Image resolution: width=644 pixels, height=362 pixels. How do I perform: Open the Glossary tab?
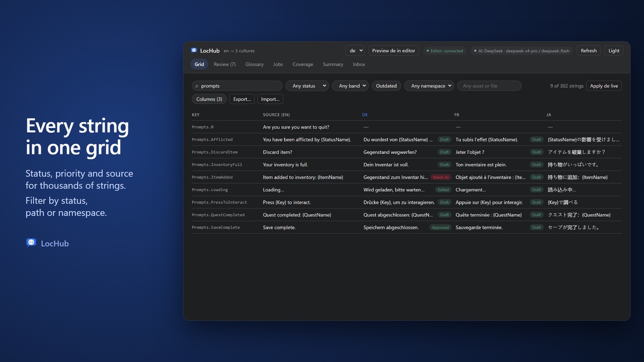(x=255, y=64)
